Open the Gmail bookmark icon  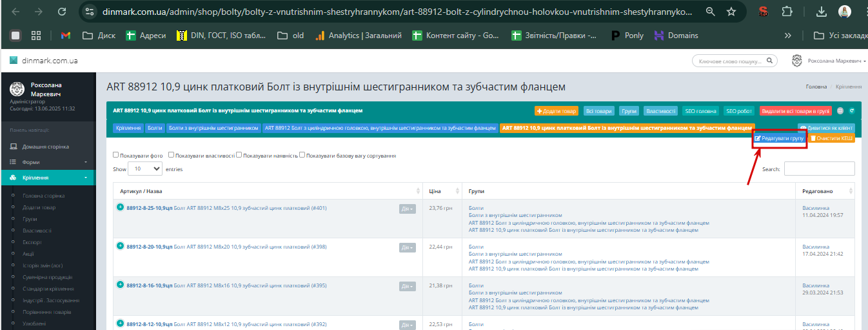click(65, 36)
